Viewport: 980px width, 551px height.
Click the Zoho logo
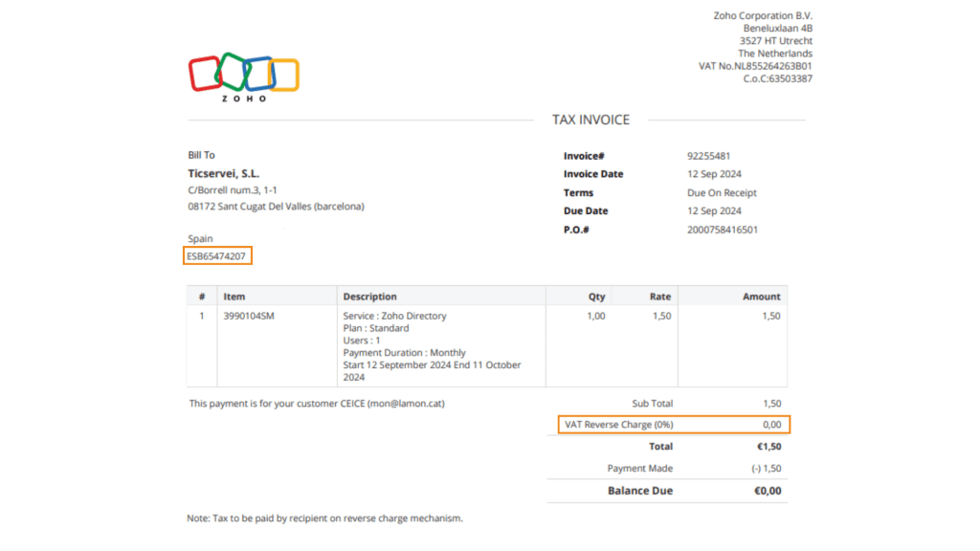pos(244,77)
